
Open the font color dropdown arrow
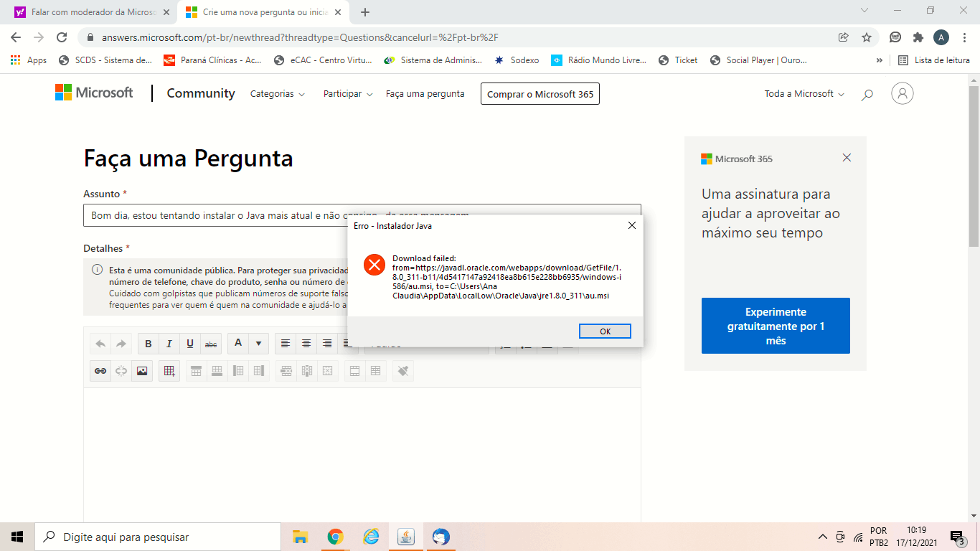coord(258,344)
